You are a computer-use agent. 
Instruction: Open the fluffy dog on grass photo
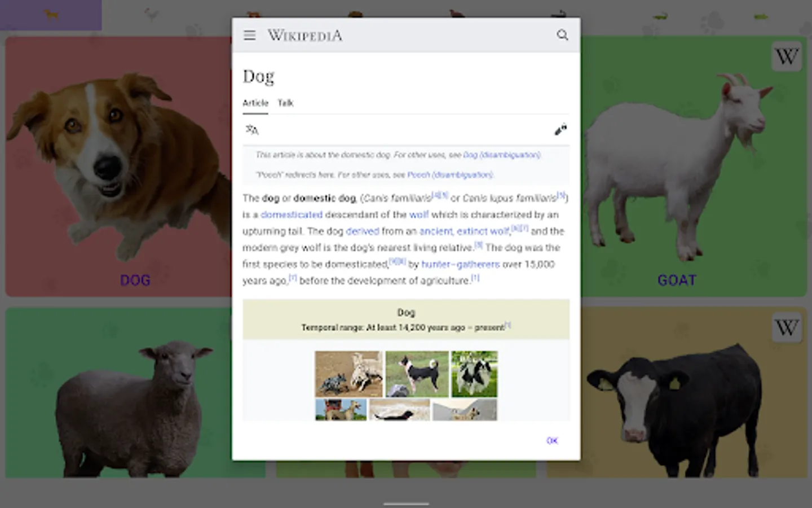(x=474, y=374)
